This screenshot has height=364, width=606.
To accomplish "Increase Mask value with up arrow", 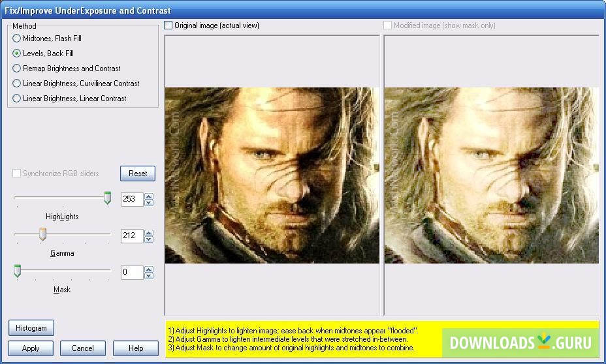I will point(149,269).
